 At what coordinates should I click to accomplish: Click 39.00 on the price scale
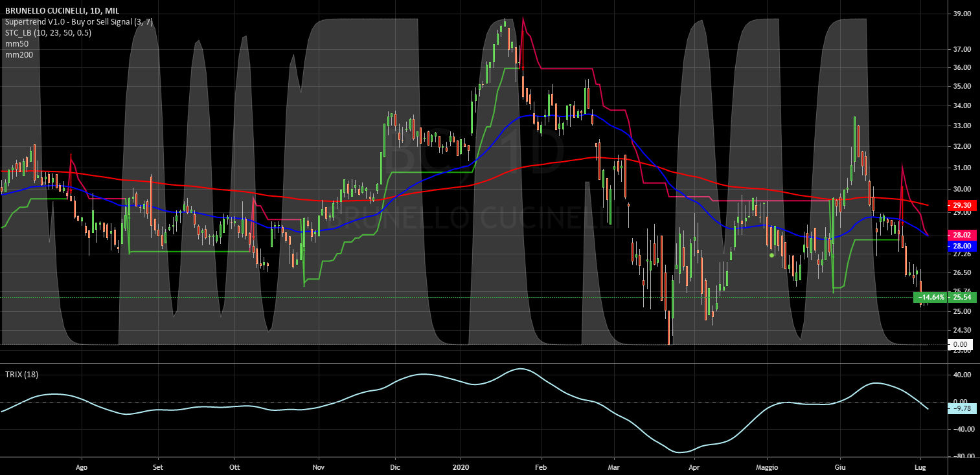click(962, 14)
